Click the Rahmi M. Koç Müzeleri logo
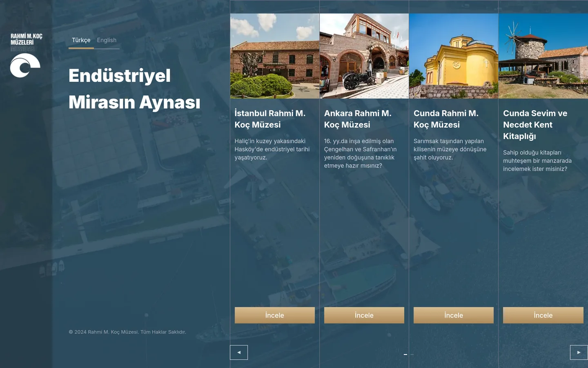 point(26,55)
